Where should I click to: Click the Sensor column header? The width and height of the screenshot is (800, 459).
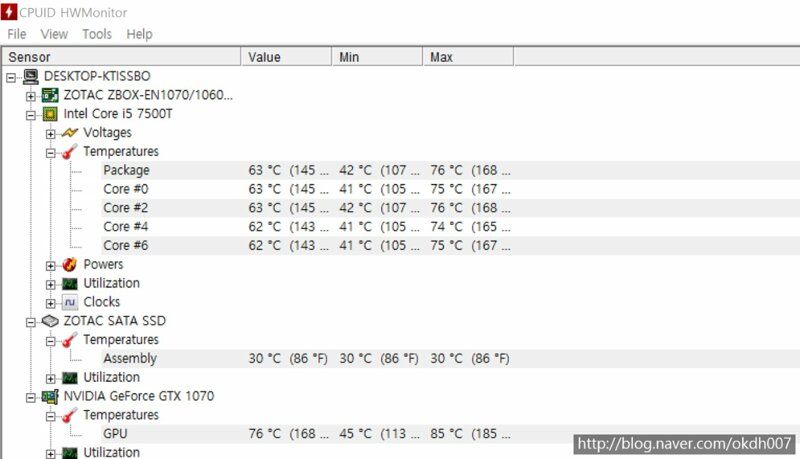point(121,57)
